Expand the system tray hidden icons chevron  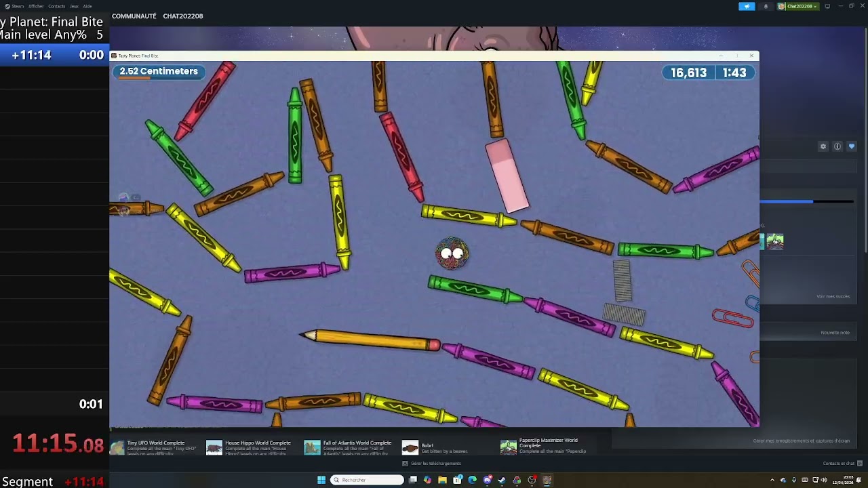coord(772,480)
